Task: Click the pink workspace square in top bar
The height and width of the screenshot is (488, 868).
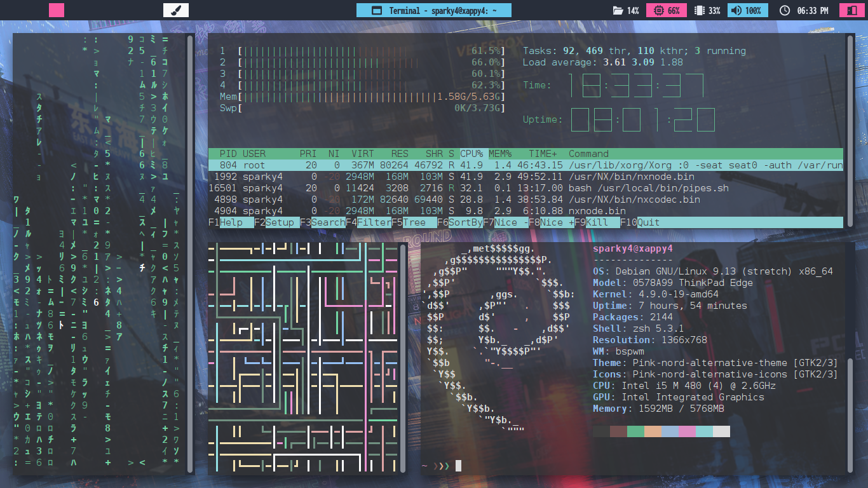Action: 57,10
